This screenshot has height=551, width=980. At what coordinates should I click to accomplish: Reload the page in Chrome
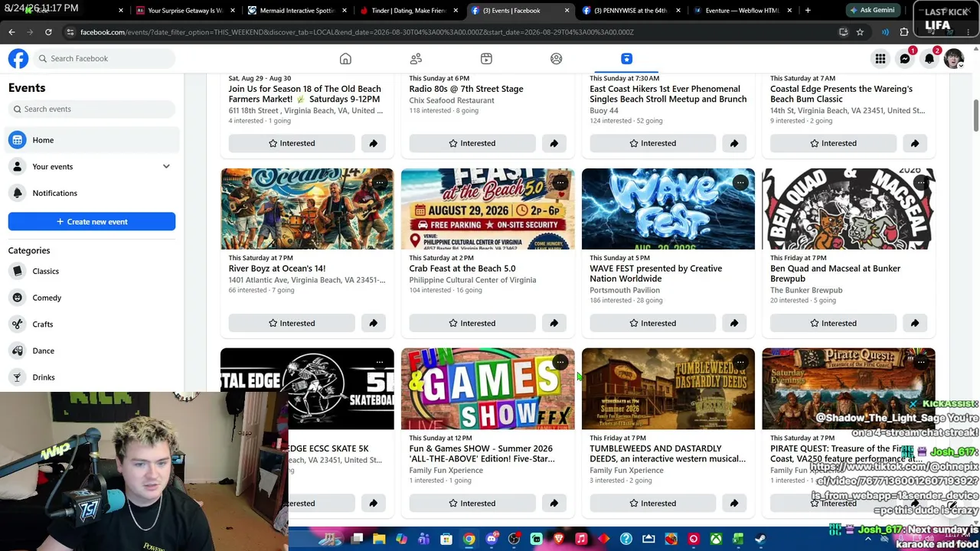(x=48, y=32)
